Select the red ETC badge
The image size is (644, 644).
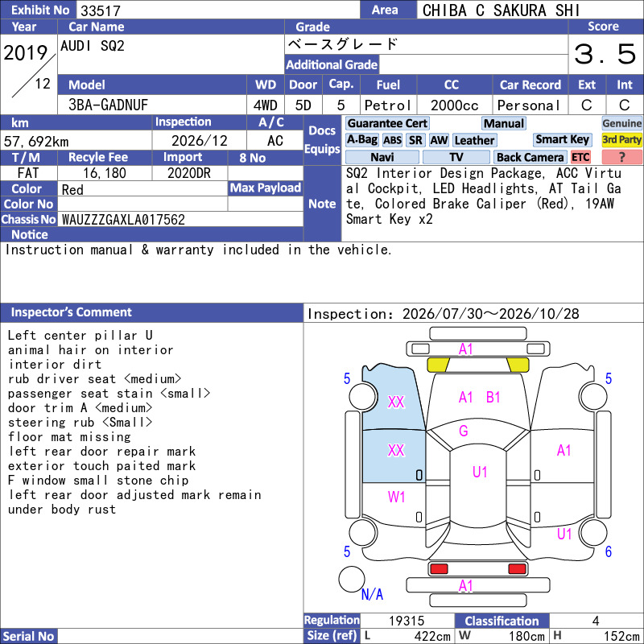(x=580, y=157)
